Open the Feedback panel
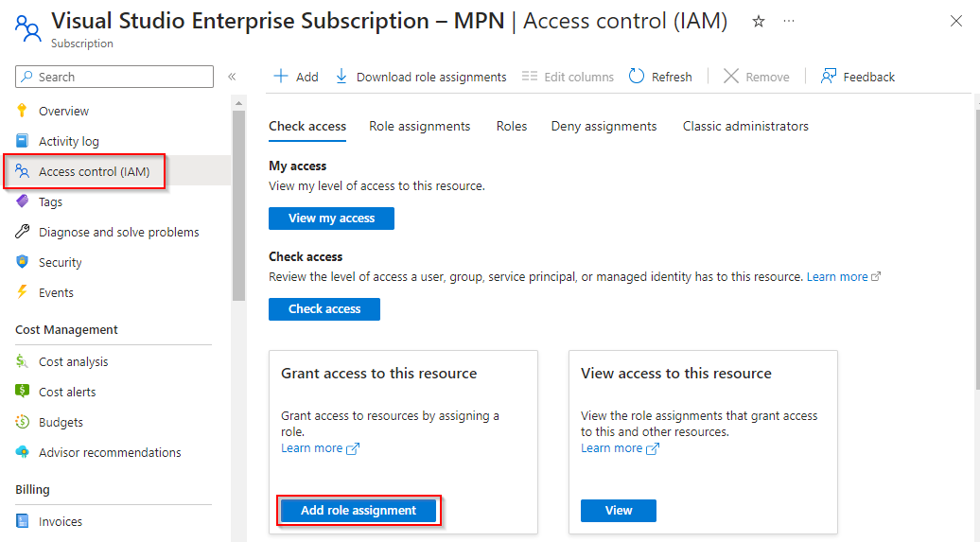Screen dimensions: 980x542 (x=857, y=77)
